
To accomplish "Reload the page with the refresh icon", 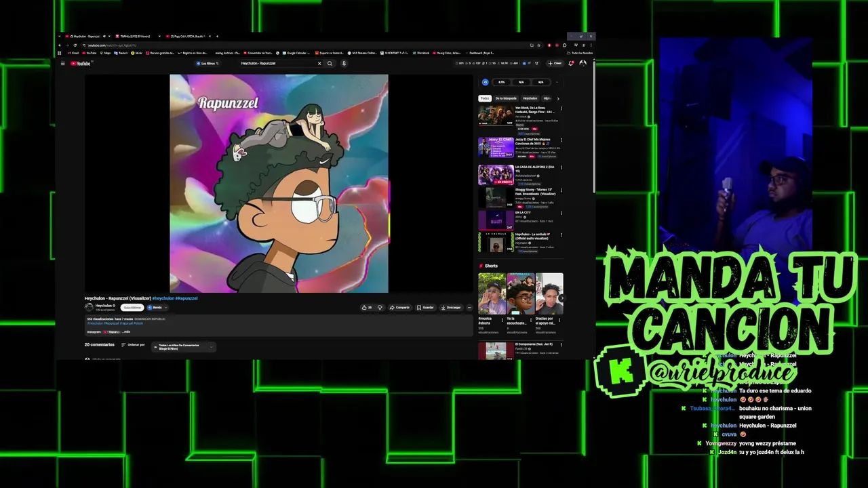I will coord(75,45).
